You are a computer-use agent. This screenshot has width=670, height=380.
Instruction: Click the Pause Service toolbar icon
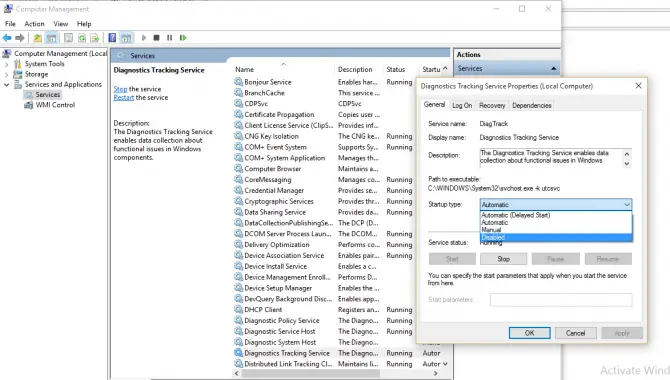[170, 38]
